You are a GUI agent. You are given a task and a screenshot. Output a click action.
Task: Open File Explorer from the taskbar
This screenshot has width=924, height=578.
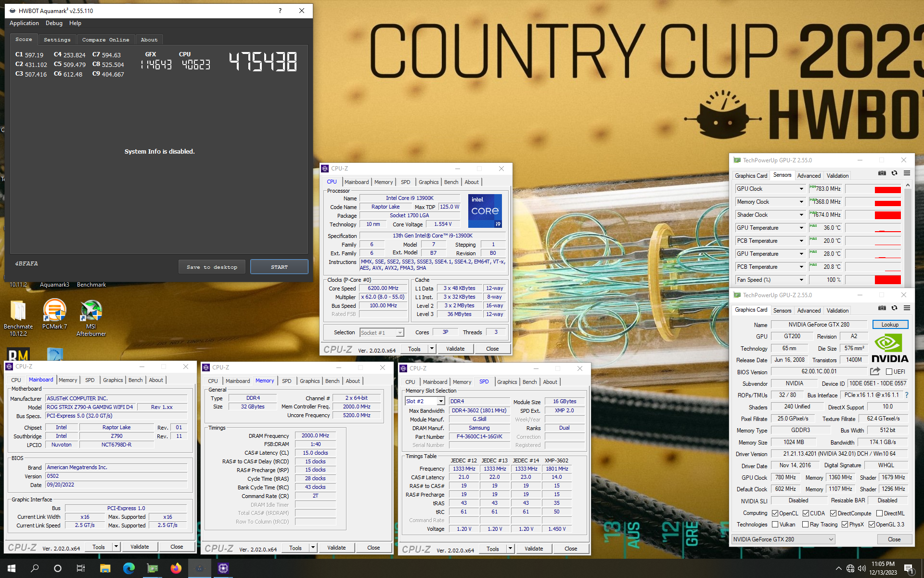(x=105, y=568)
